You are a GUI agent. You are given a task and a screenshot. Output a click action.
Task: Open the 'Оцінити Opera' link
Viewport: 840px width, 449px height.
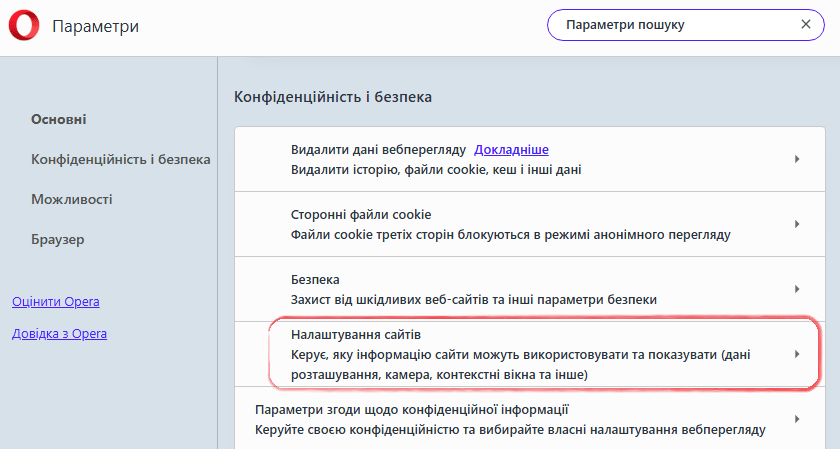tap(55, 302)
